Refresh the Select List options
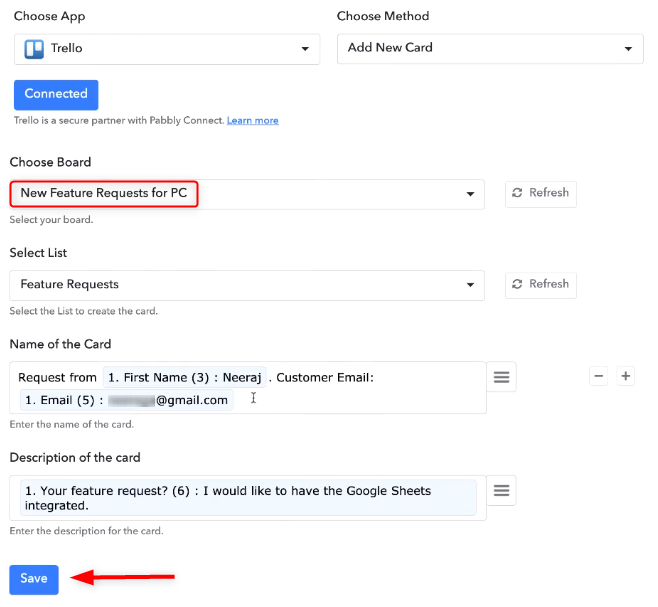Image resolution: width=658 pixels, height=607 pixels. pos(540,285)
